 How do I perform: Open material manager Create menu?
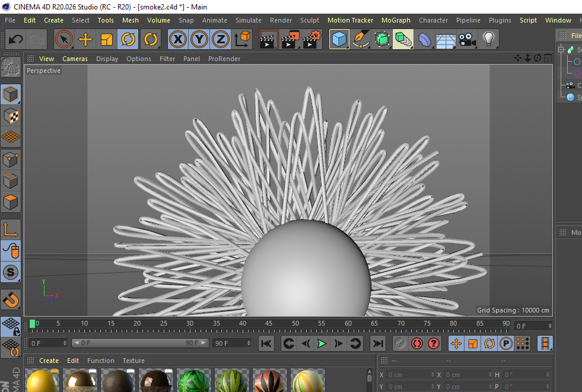49,361
